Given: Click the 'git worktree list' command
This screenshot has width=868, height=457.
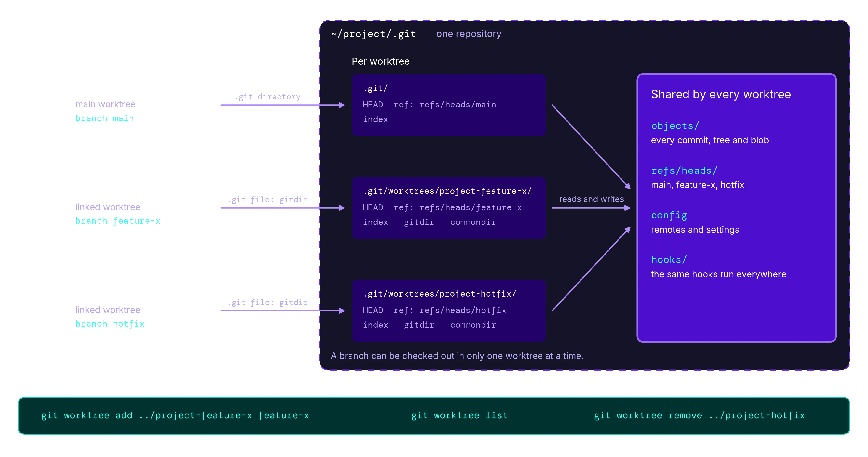Looking at the screenshot, I should point(459,416).
